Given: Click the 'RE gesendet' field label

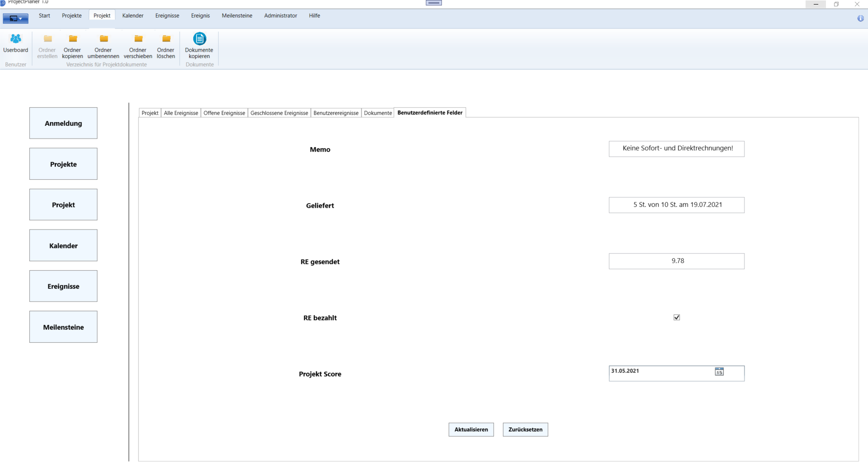Looking at the screenshot, I should 320,262.
